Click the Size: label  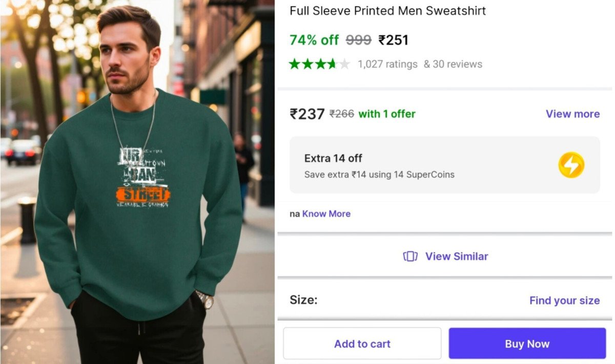click(303, 300)
